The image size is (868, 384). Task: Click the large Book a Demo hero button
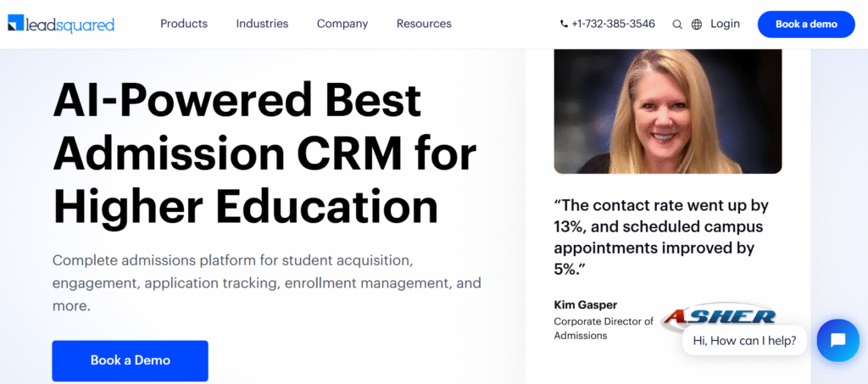point(130,360)
